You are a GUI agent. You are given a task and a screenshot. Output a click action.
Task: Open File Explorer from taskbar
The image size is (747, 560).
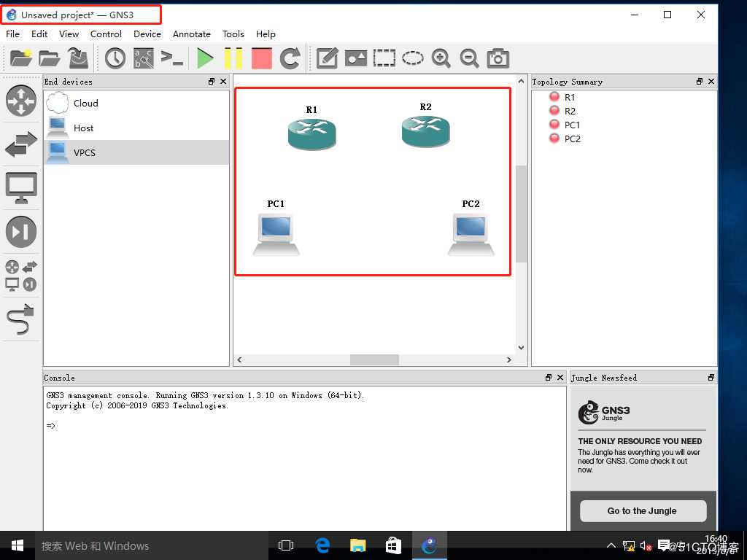(357, 545)
